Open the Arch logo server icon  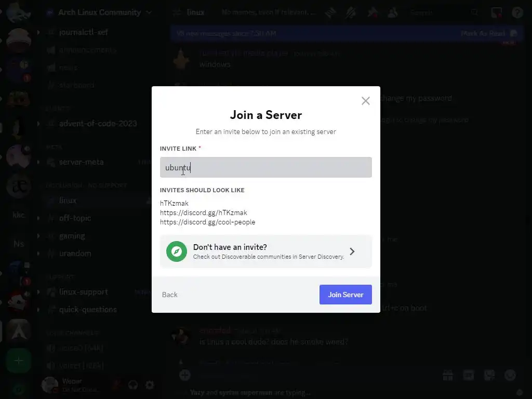point(19,331)
